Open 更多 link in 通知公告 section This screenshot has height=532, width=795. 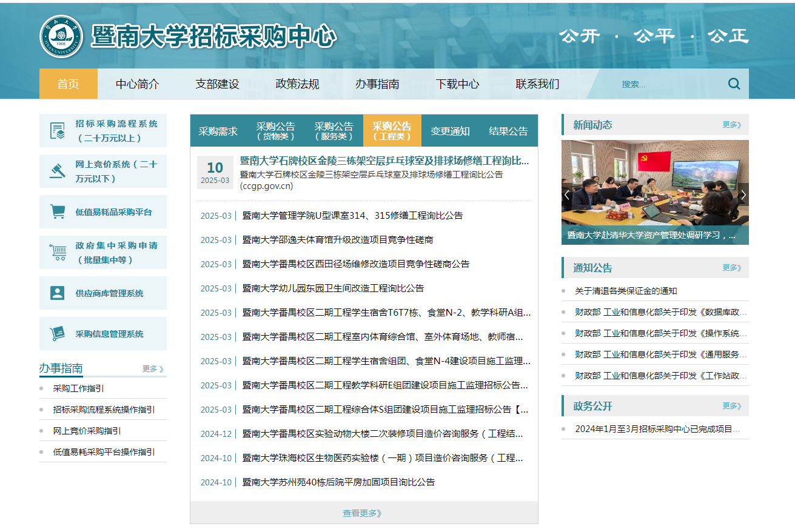coord(731,267)
